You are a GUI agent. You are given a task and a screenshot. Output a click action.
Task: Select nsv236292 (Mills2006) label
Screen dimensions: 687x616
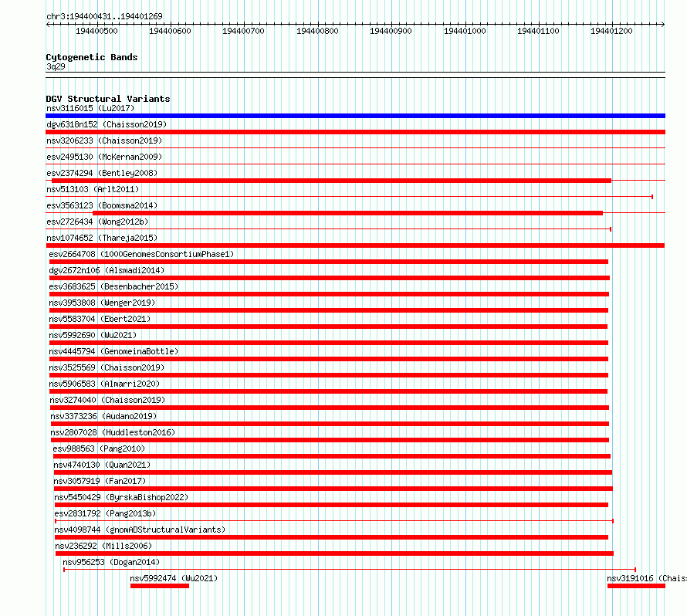point(103,546)
